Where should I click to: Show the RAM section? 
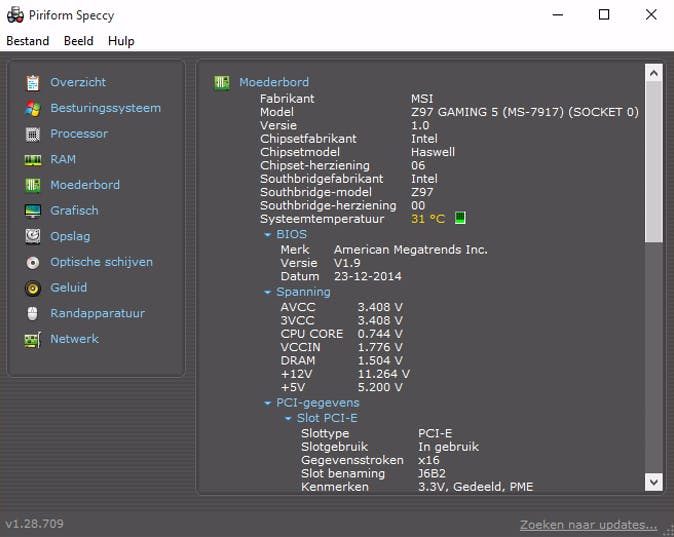[x=63, y=160]
